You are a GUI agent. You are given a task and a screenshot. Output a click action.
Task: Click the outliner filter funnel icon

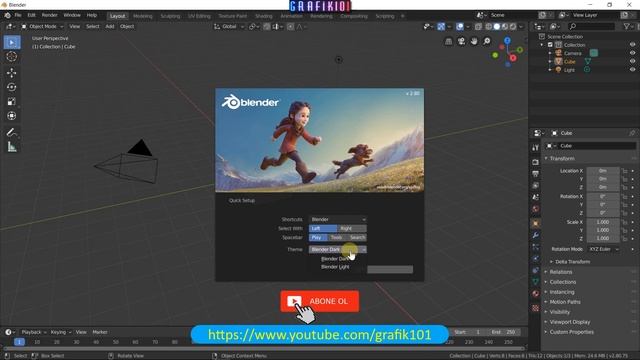627,26
